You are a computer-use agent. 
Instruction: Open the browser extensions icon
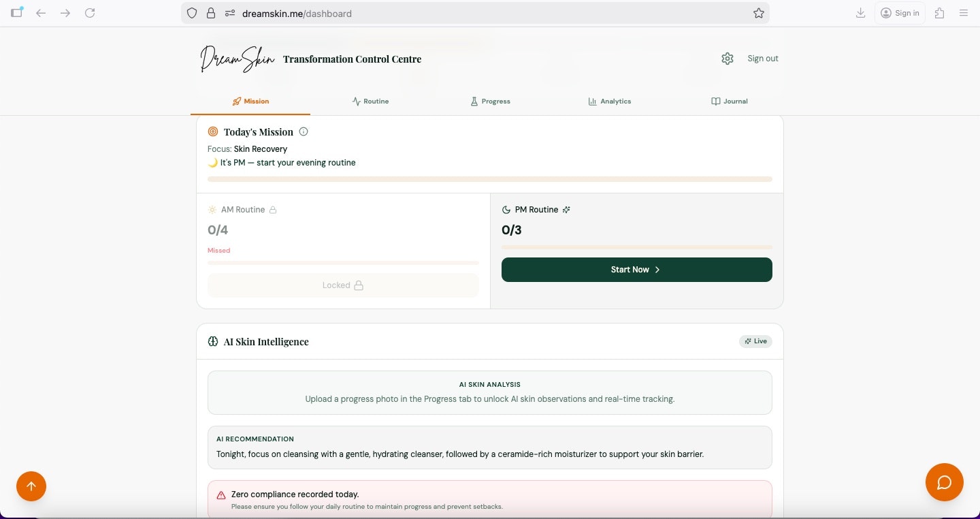[x=939, y=13]
